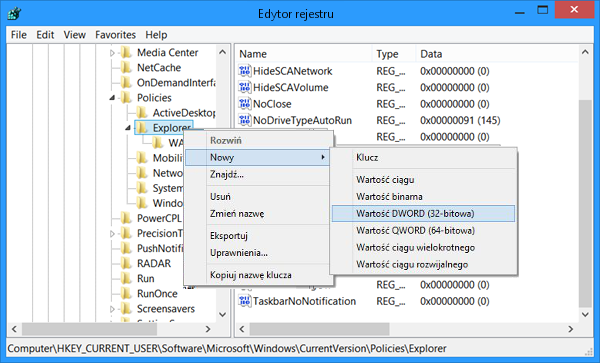Sort by the Name column header
This screenshot has width=600, height=363.
pyautogui.click(x=304, y=54)
